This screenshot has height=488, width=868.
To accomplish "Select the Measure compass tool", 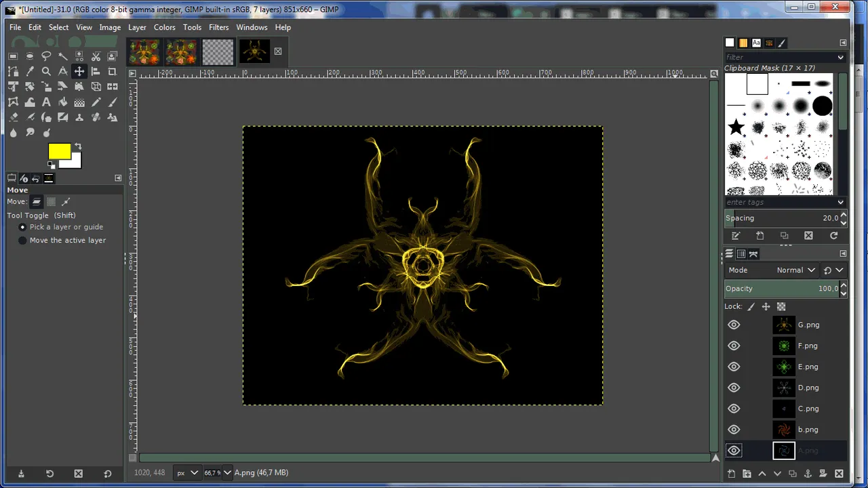I will coord(63,71).
